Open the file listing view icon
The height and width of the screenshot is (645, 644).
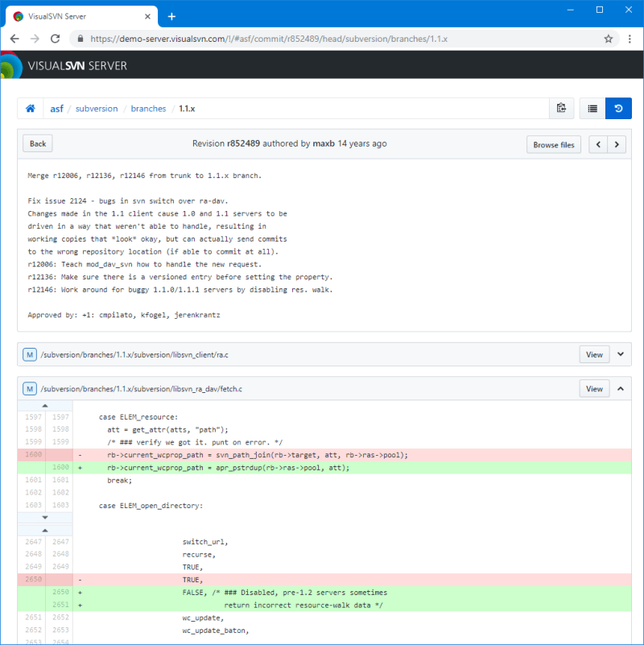[x=592, y=108]
